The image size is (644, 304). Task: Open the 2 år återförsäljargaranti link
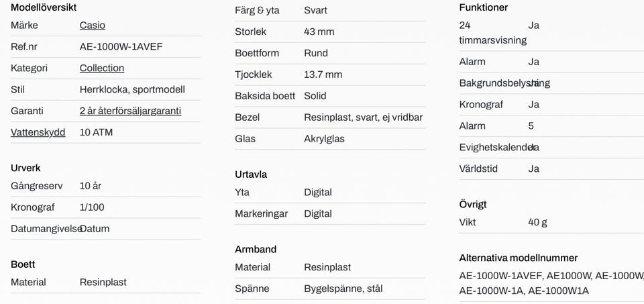click(130, 111)
